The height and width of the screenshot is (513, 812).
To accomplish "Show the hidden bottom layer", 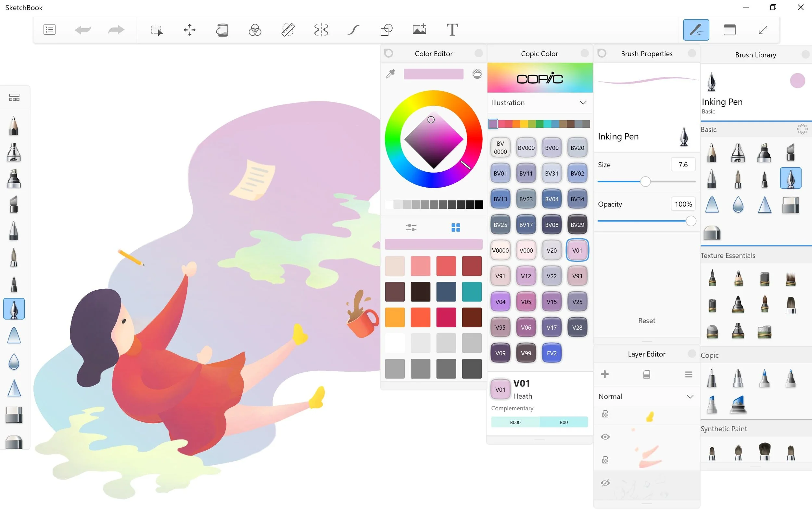I will click(x=605, y=483).
